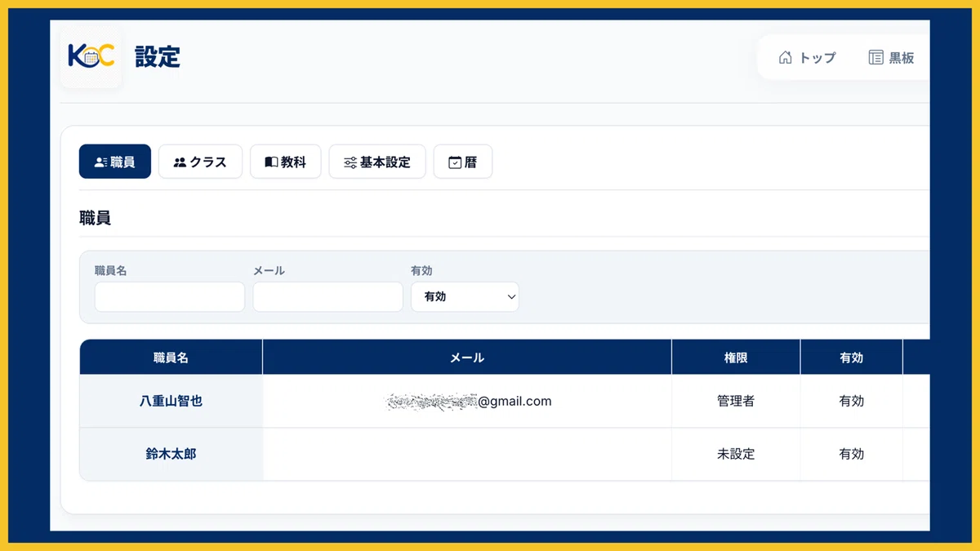Open the 暦 calendar tab
The height and width of the screenshot is (551, 980).
pyautogui.click(x=463, y=162)
